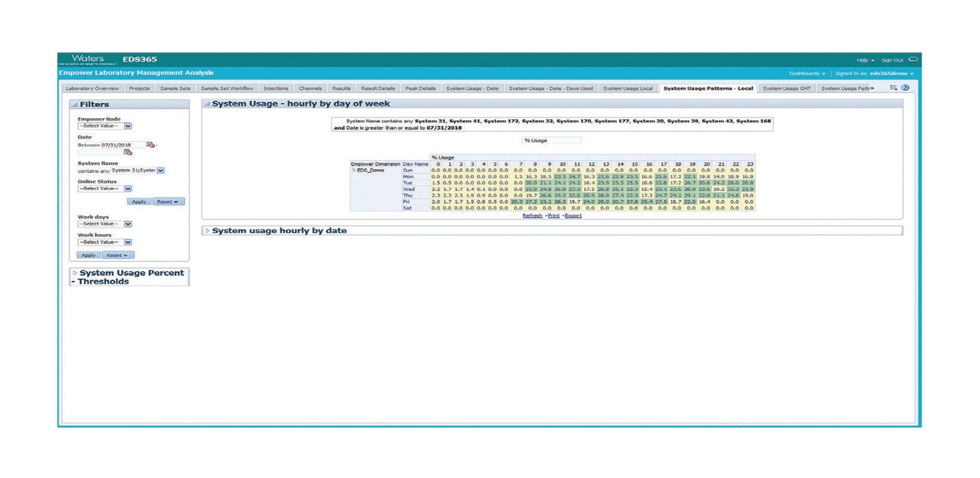Click the Export link under the table
980x478 pixels.
pyautogui.click(x=573, y=216)
